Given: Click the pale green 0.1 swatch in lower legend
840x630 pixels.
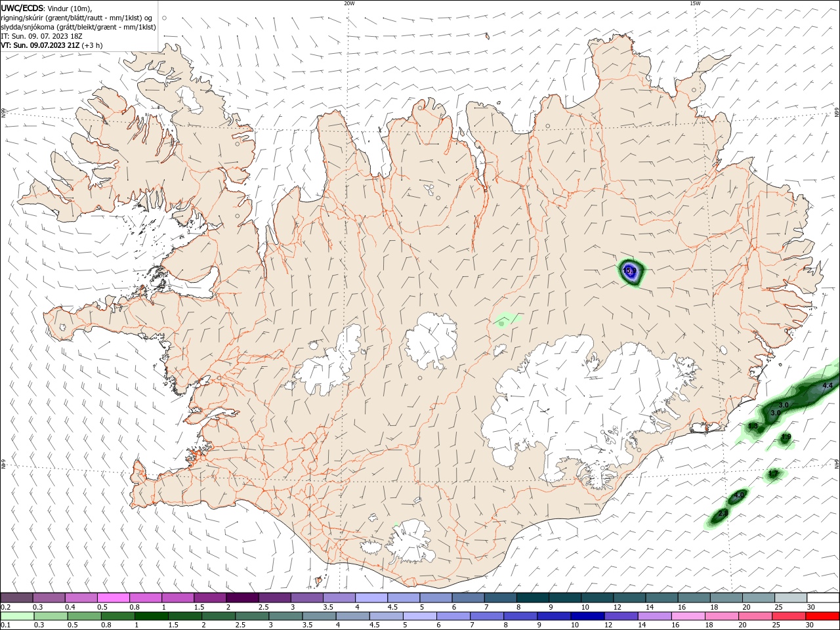Looking at the screenshot, I should tap(16, 616).
